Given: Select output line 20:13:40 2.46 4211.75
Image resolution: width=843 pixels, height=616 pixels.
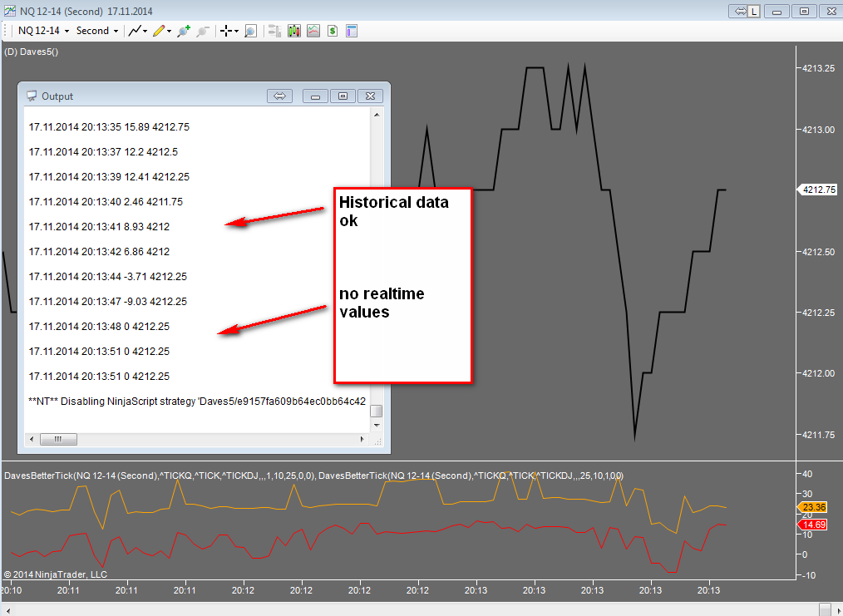Looking at the screenshot, I should [106, 201].
